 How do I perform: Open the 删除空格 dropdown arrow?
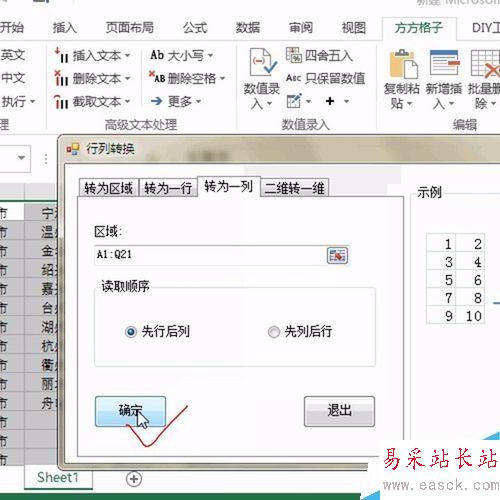coord(222,79)
